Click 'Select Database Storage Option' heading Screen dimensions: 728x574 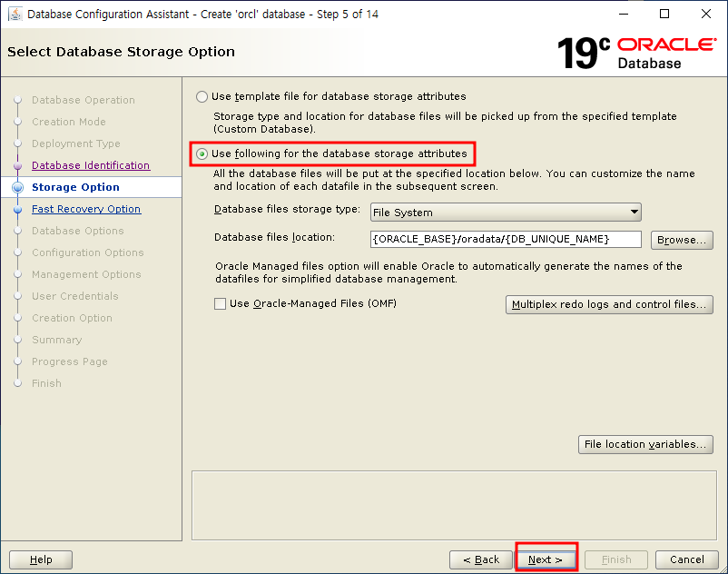(121, 52)
